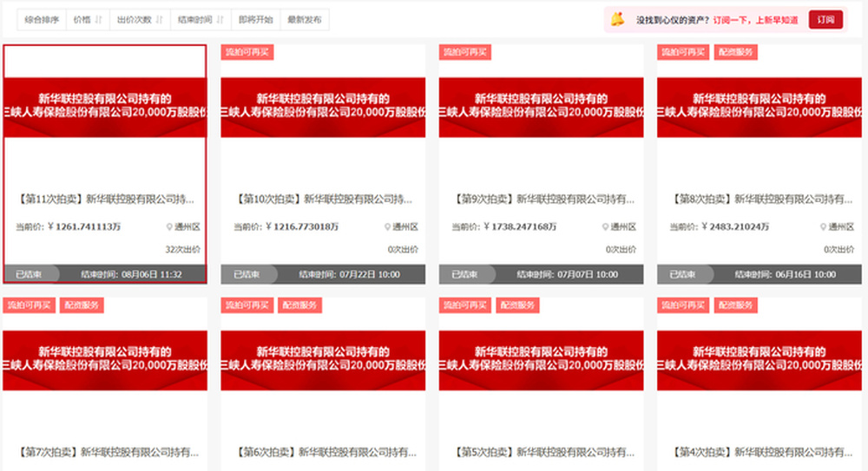Click location pin icon on 第10次拍卖
The image size is (868, 471).
point(387,227)
